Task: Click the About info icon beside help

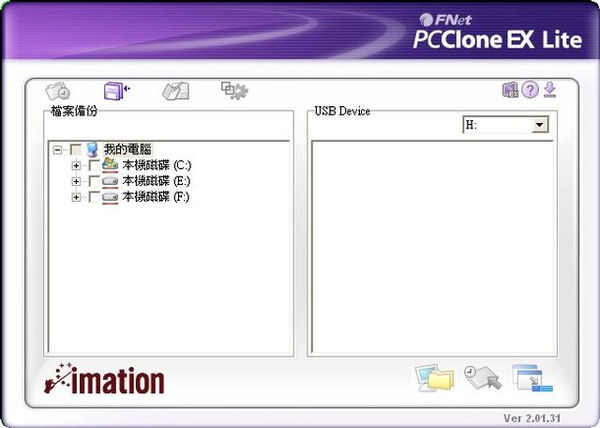Action: (510, 90)
